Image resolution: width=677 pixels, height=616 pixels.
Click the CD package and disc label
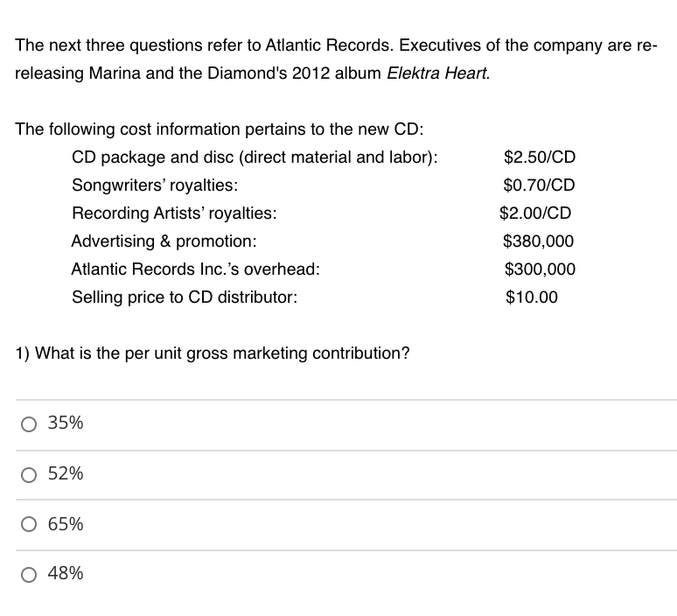pyautogui.click(x=255, y=157)
